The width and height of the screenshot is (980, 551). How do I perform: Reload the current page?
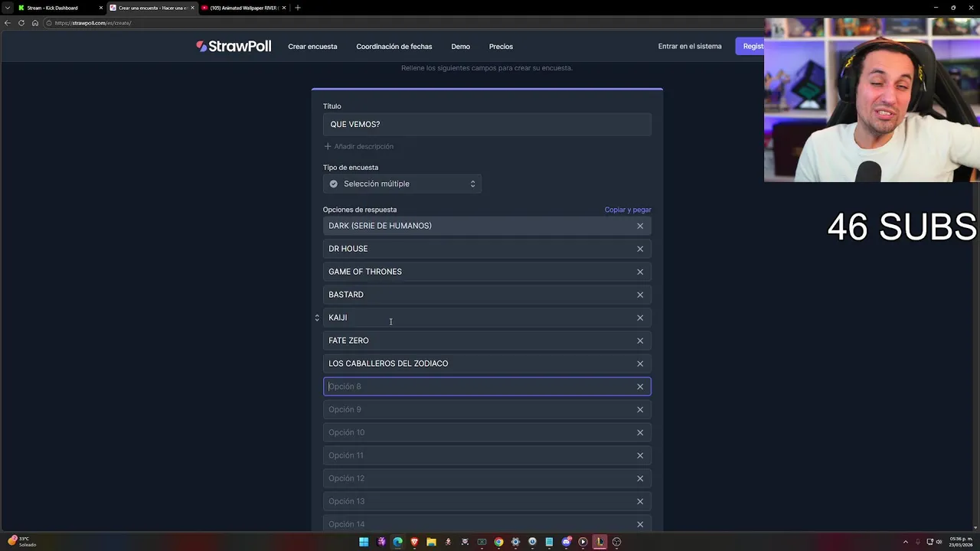(x=21, y=23)
